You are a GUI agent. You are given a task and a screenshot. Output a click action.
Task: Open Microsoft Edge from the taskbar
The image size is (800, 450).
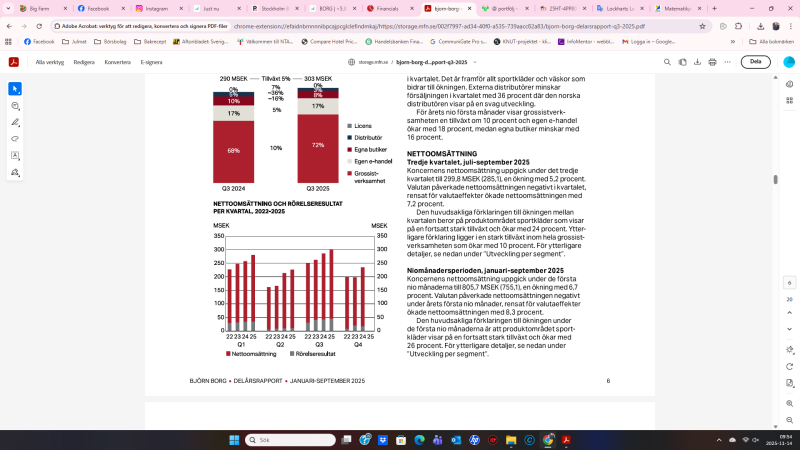point(419,440)
